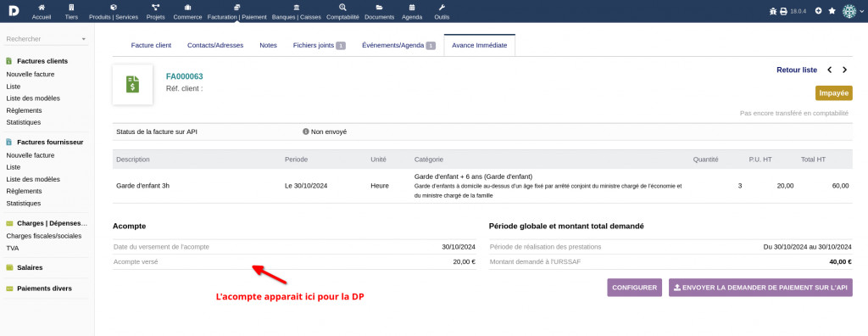This screenshot has height=336, width=868.
Task: Open the Retour liste link
Action: click(x=797, y=70)
